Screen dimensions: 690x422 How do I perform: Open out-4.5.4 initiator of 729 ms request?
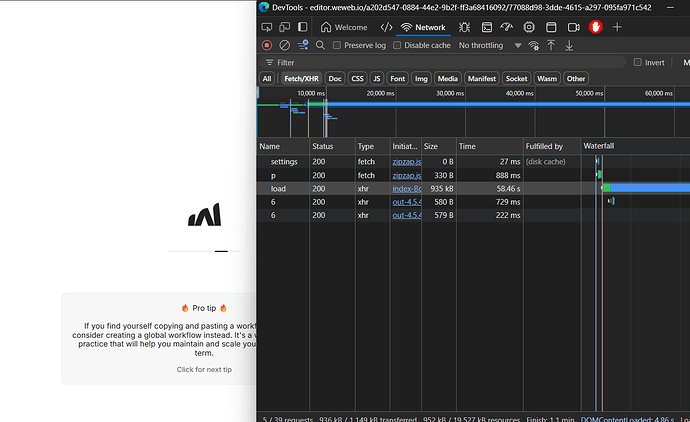coord(407,202)
